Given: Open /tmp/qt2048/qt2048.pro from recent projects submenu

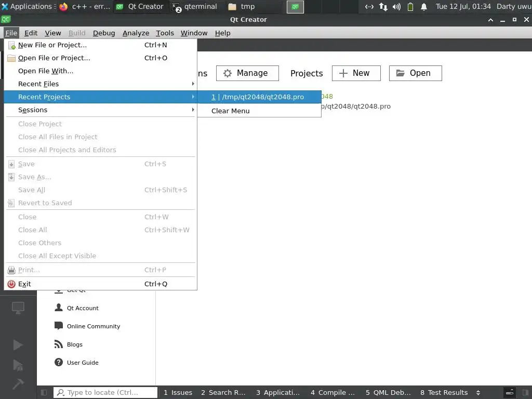Looking at the screenshot, I should tap(259, 97).
